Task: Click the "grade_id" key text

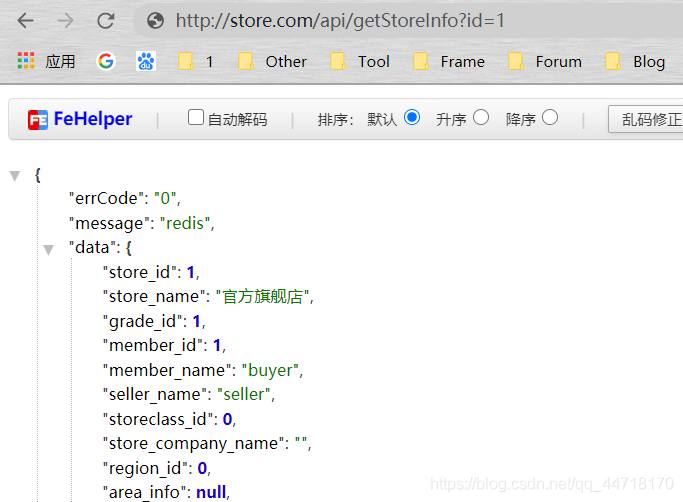Action: click(142, 322)
